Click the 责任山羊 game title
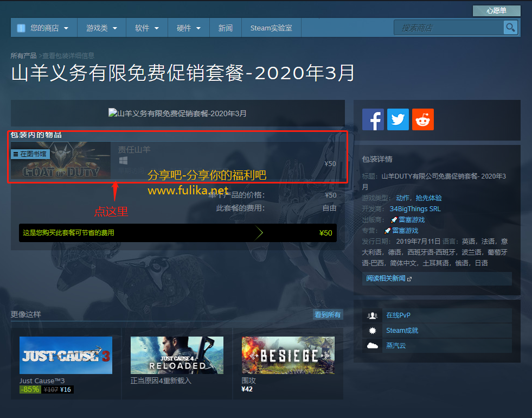The height and width of the screenshot is (418, 532). tap(134, 149)
